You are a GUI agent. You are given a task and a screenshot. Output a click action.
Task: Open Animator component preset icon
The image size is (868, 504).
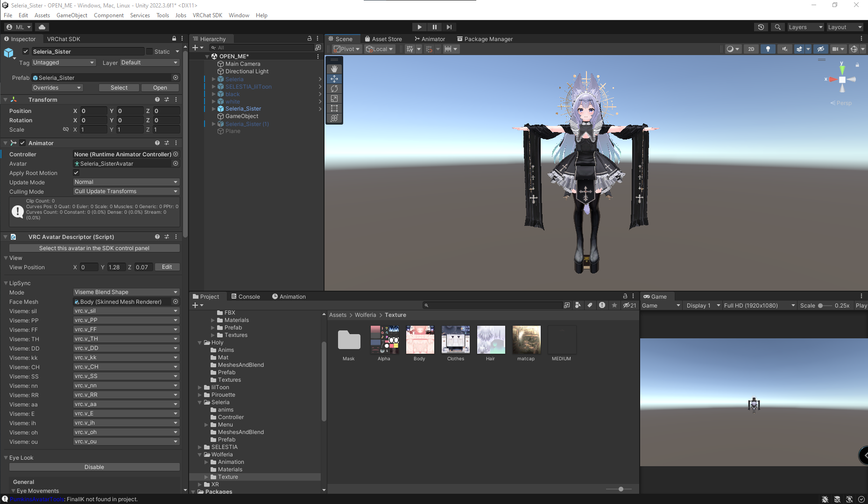[x=167, y=143]
